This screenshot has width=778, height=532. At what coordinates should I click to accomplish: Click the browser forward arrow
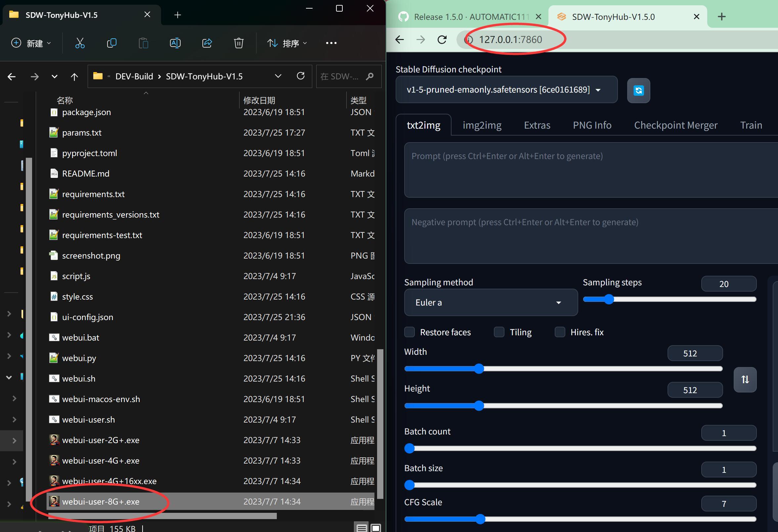click(x=420, y=39)
